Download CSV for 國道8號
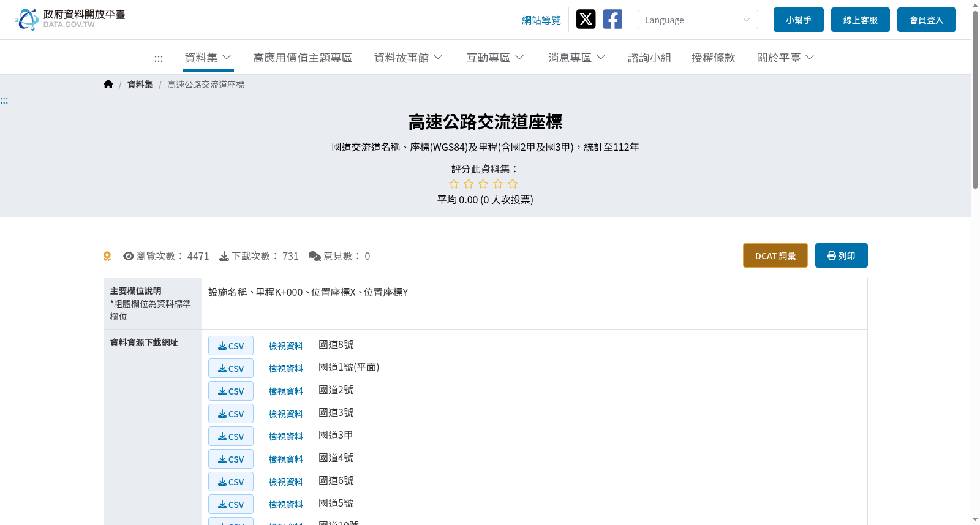980x525 pixels. [x=231, y=346]
